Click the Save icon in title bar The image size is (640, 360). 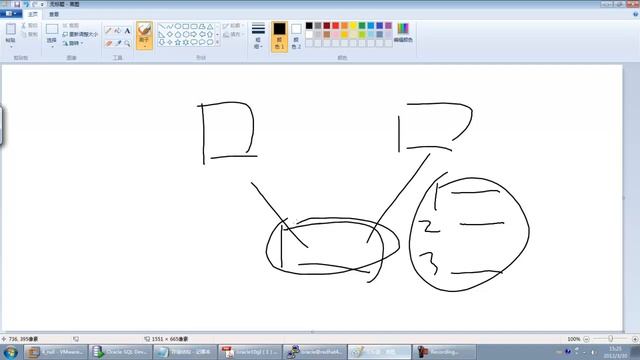pyautogui.click(x=17, y=4)
